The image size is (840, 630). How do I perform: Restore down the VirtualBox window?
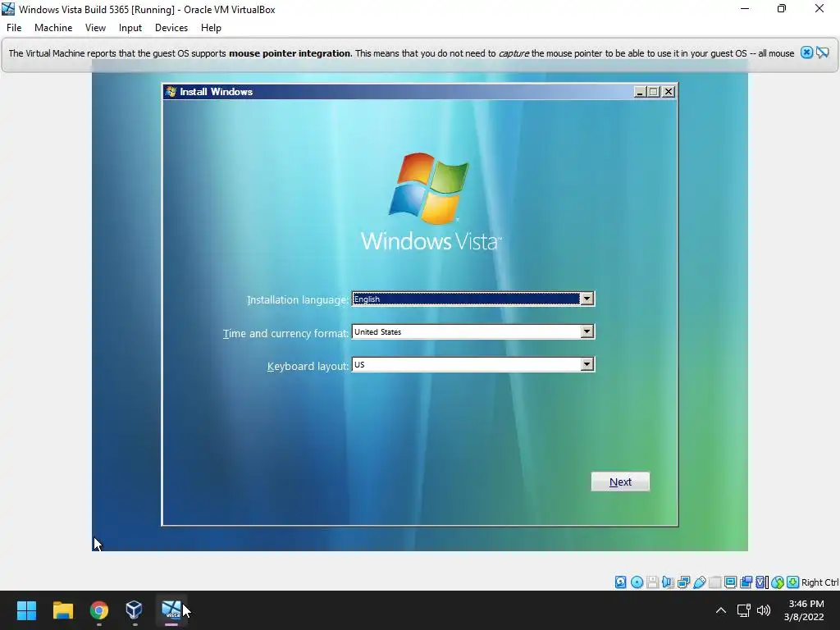[x=782, y=9]
